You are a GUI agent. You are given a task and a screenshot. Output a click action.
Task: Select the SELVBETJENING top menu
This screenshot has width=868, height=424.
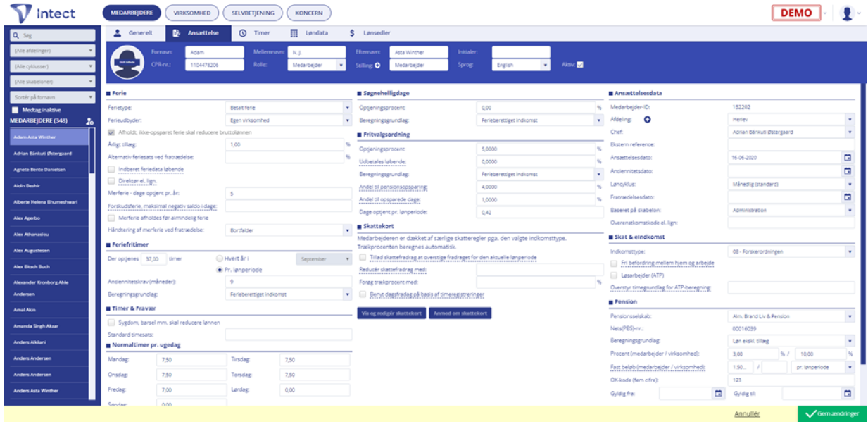(253, 13)
